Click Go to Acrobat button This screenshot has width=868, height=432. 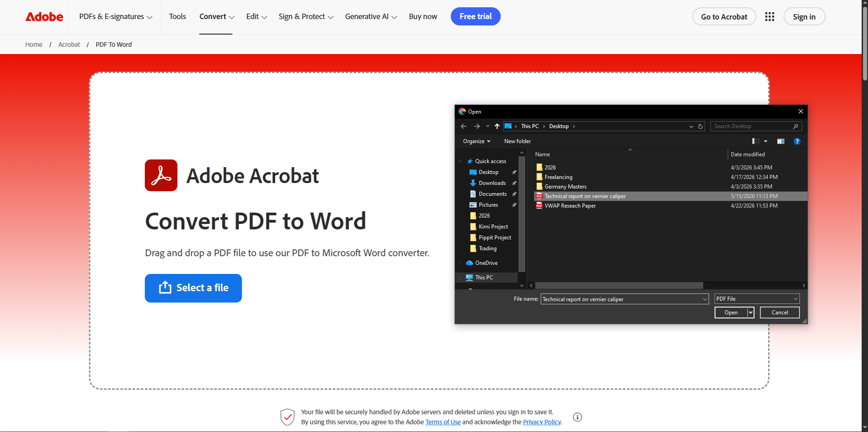pyautogui.click(x=724, y=17)
